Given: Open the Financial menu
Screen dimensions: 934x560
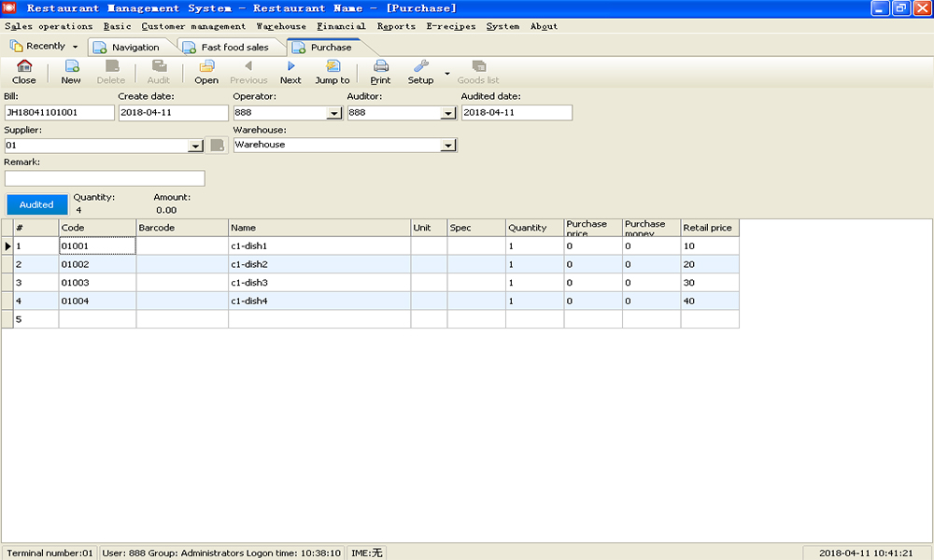Looking at the screenshot, I should 341,26.
